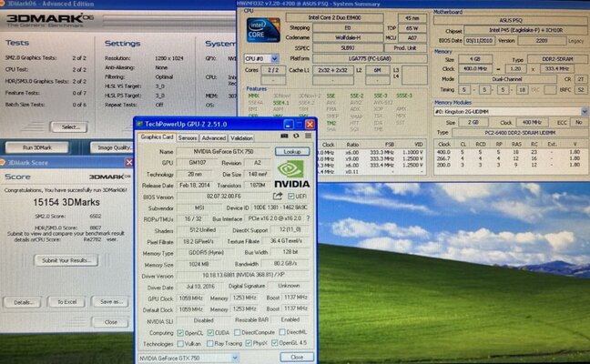Toggle OpenCL checkbox
This screenshot has height=364, width=590.
coord(180,333)
